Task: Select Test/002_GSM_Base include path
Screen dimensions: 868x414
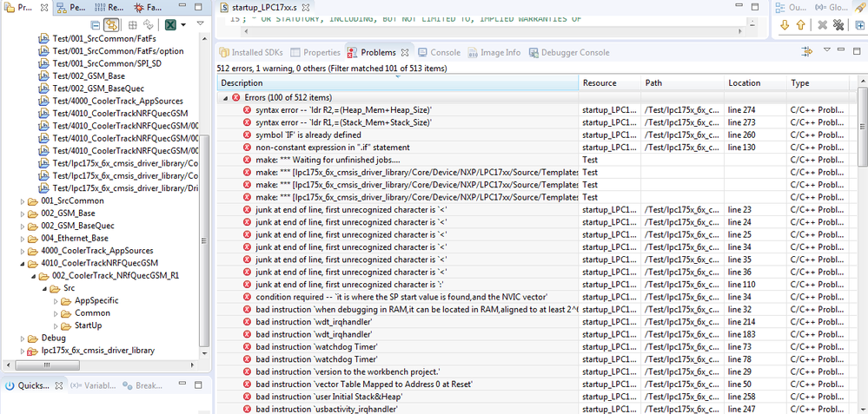Action: pyautogui.click(x=81, y=76)
